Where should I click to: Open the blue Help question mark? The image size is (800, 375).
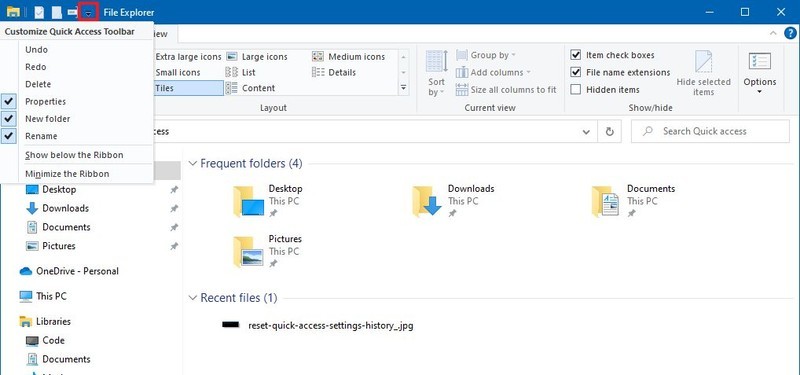(790, 34)
